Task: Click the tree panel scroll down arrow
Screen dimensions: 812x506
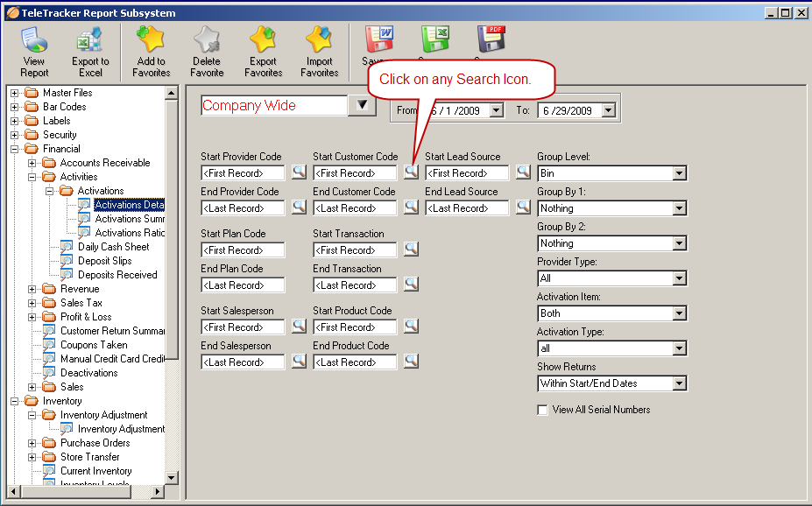Action: coord(172,478)
